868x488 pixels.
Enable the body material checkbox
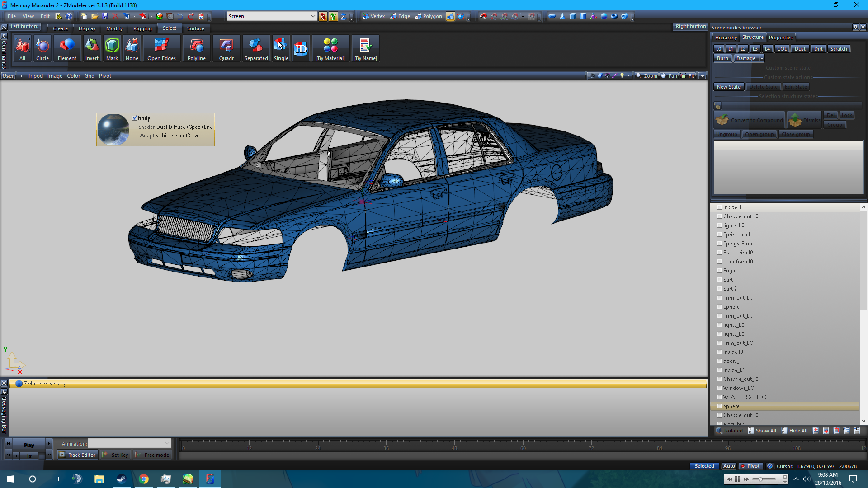click(135, 118)
